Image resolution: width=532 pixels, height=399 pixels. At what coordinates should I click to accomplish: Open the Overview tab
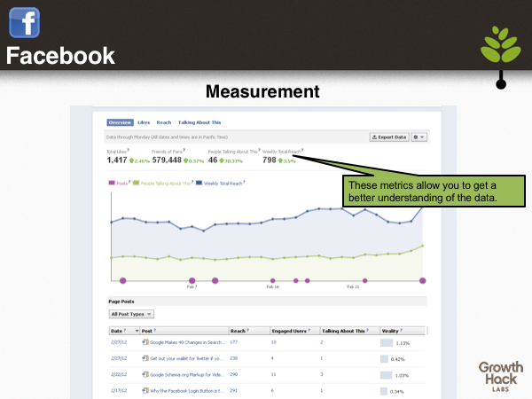(120, 122)
